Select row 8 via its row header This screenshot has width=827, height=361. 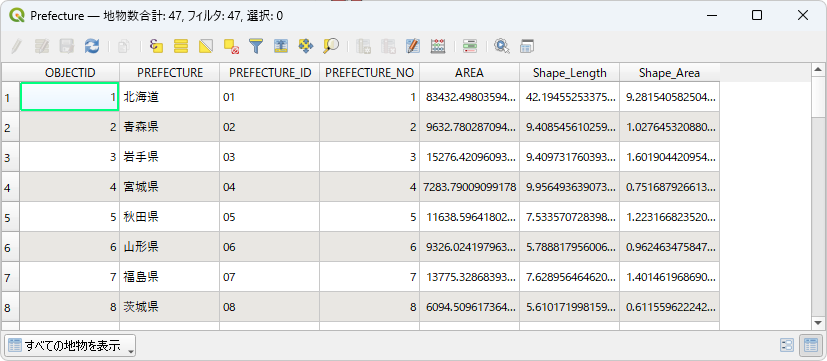click(11, 307)
